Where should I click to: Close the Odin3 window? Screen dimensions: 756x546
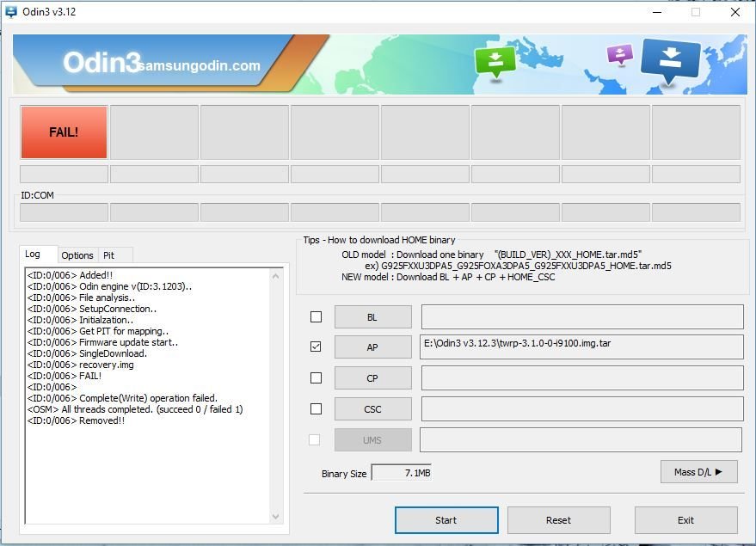point(734,12)
